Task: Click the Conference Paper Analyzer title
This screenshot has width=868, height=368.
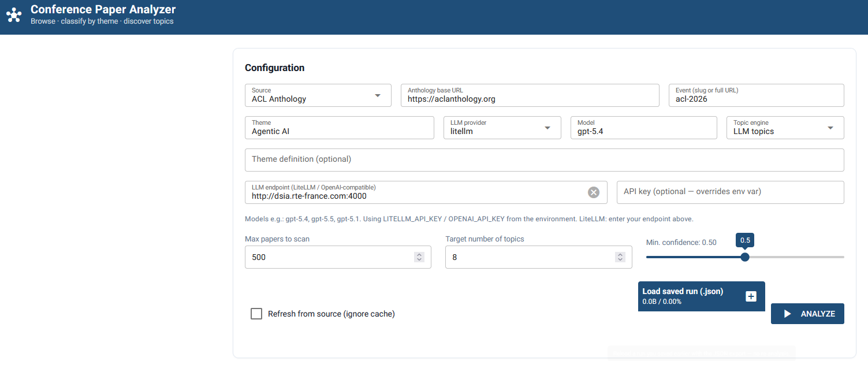Action: click(103, 9)
